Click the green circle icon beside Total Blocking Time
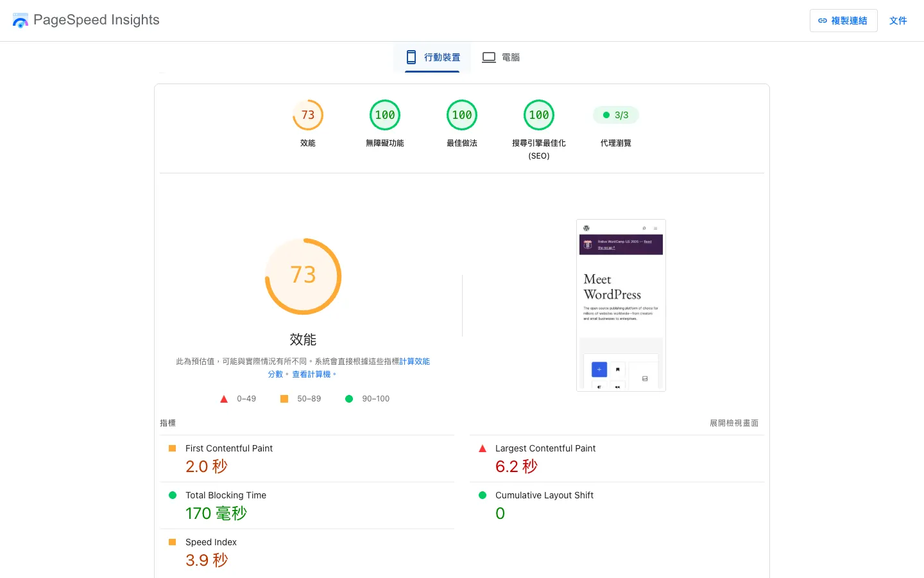Image resolution: width=924 pixels, height=578 pixels. pyautogui.click(x=173, y=495)
